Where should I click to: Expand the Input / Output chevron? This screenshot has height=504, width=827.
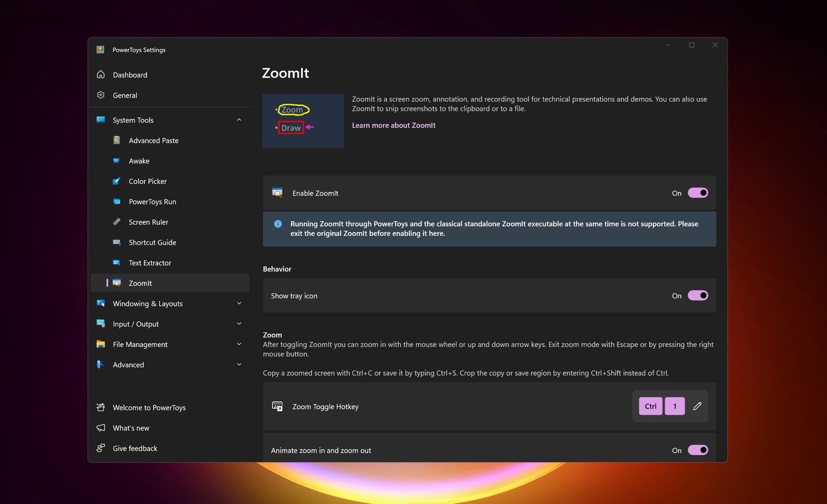coord(239,324)
